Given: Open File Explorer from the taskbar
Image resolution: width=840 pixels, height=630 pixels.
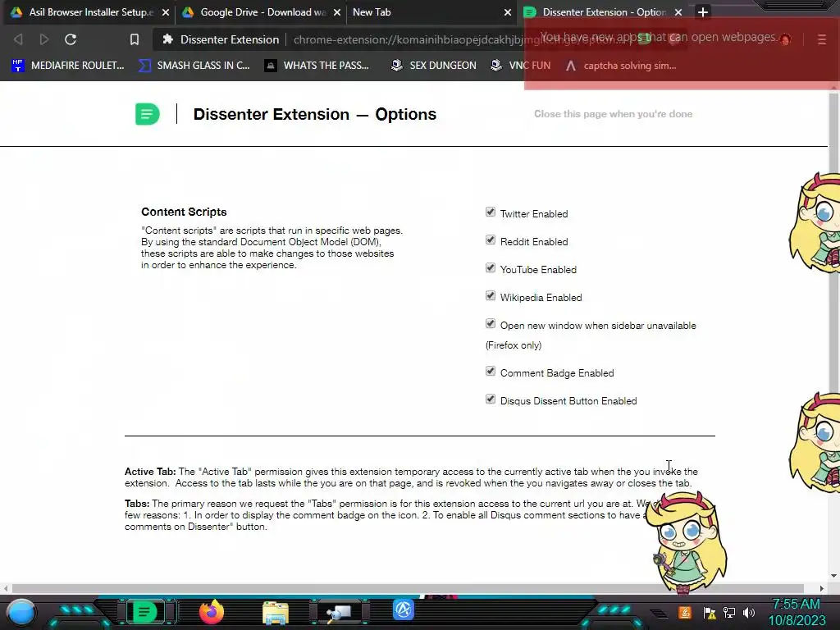Looking at the screenshot, I should tap(276, 613).
